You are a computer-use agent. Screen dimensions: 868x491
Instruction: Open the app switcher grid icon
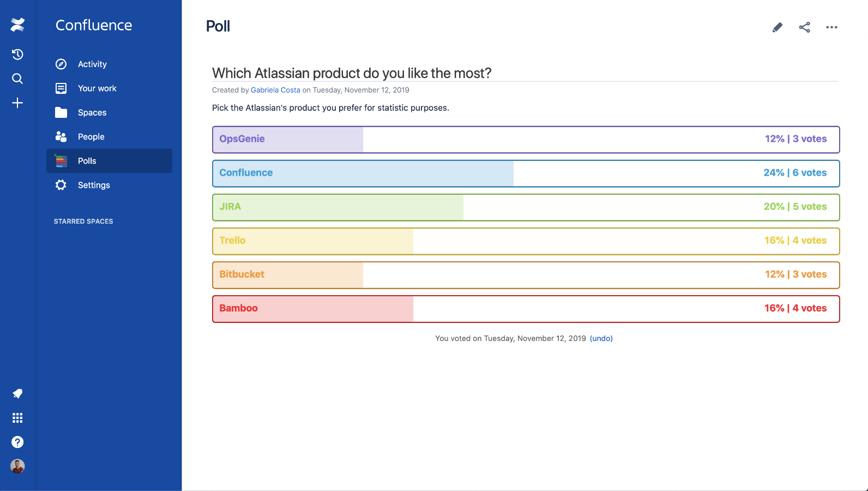[17, 418]
